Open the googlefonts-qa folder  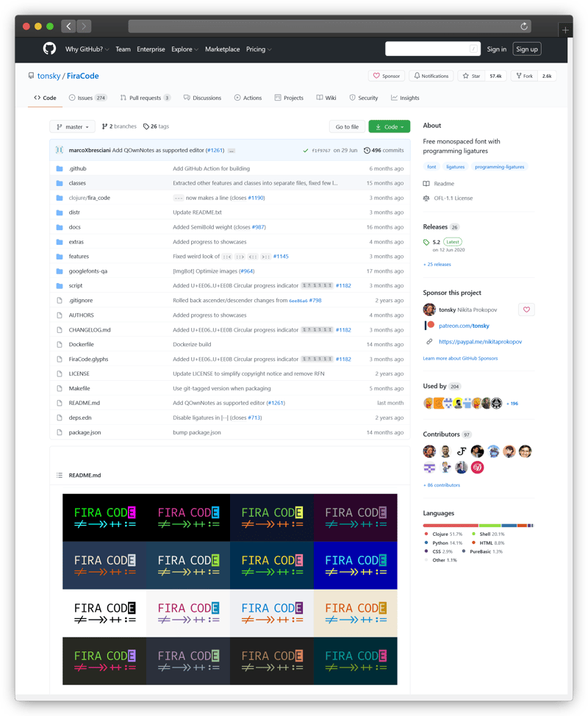click(88, 271)
